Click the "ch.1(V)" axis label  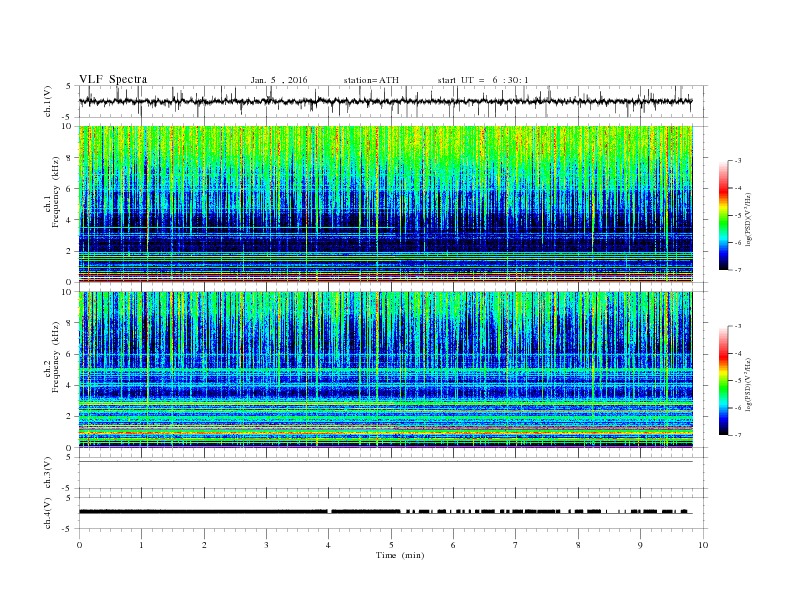[x=48, y=101]
